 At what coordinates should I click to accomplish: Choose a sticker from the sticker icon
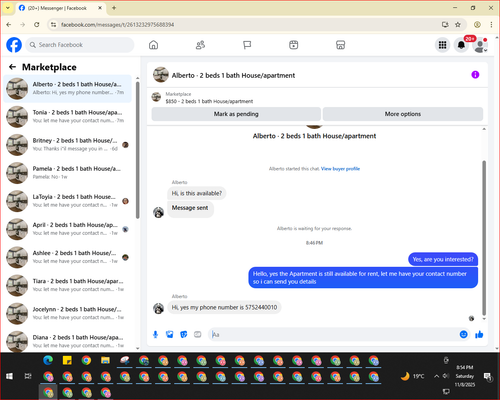pos(184,334)
